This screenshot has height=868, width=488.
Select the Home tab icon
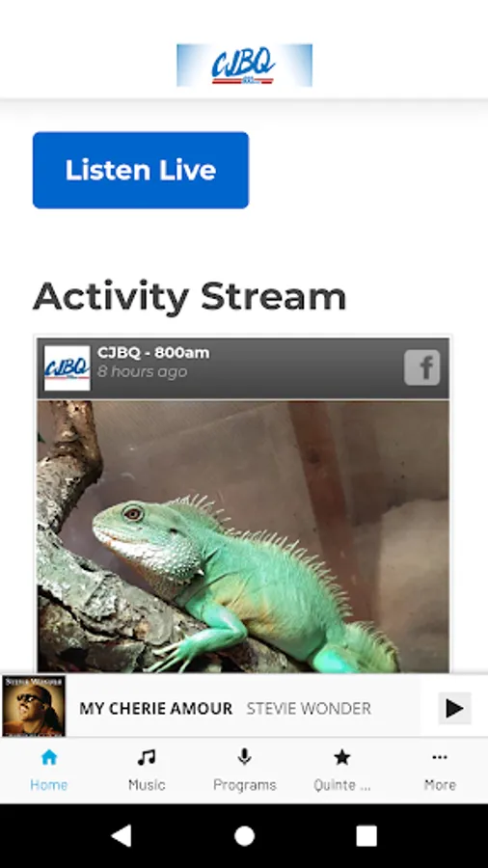click(49, 757)
